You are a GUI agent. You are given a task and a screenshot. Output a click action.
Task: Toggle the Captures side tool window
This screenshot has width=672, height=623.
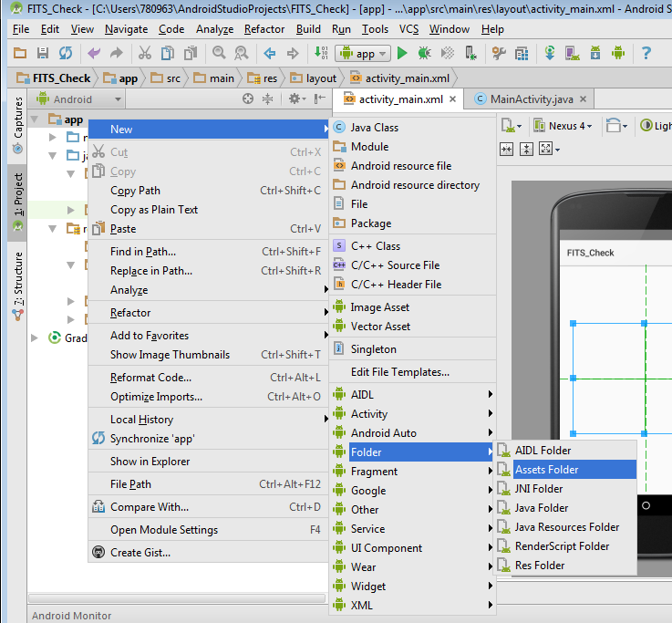point(17,122)
